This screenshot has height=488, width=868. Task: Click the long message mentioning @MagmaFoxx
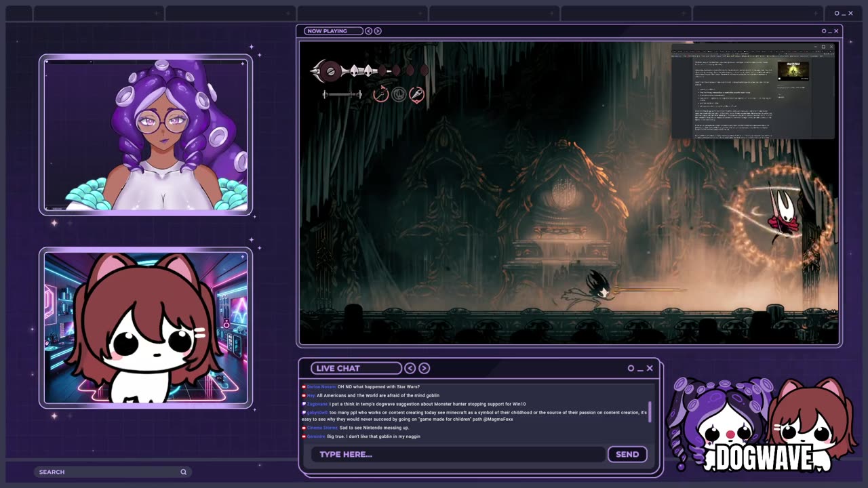[x=474, y=415]
